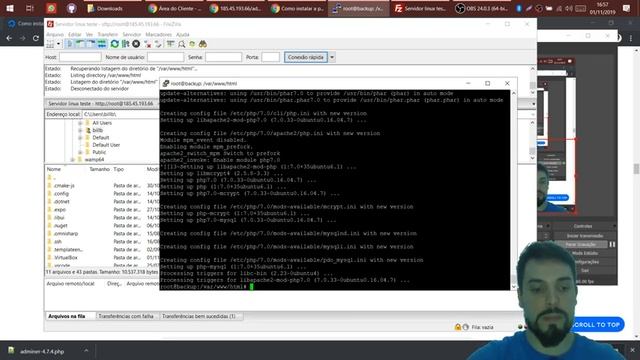This screenshot has width=640, height=360.
Task: Select the .dotnet folder row
Action: pos(102,202)
